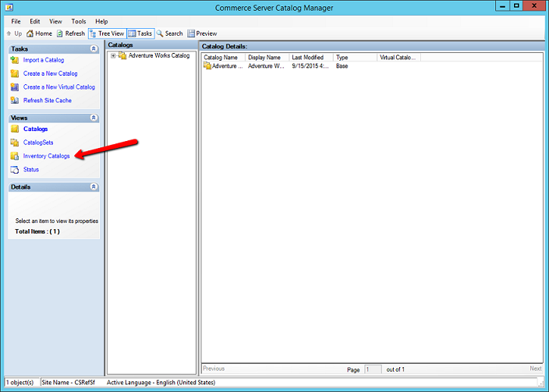Click the Create a New Virtual Catalog icon
This screenshot has height=392, width=549.
15,87
